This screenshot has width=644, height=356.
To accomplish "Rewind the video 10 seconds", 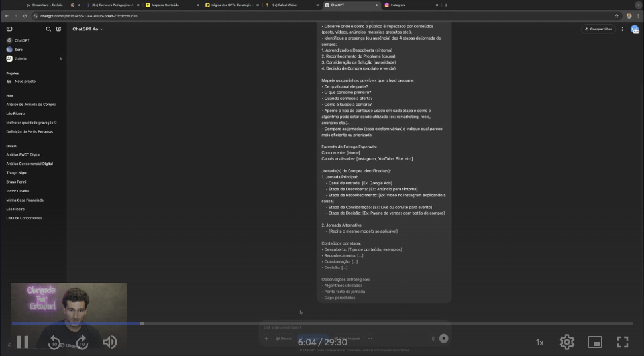I will (55, 342).
